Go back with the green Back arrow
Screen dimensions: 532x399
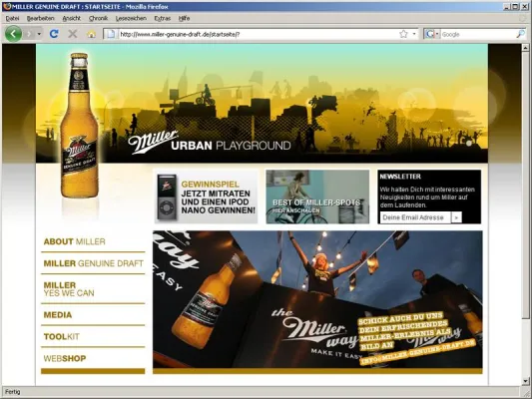[x=14, y=34]
